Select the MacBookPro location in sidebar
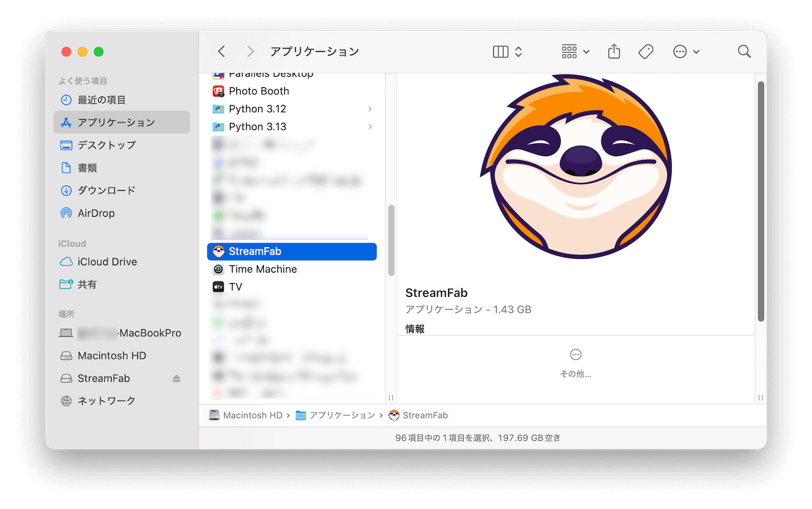 tap(121, 333)
